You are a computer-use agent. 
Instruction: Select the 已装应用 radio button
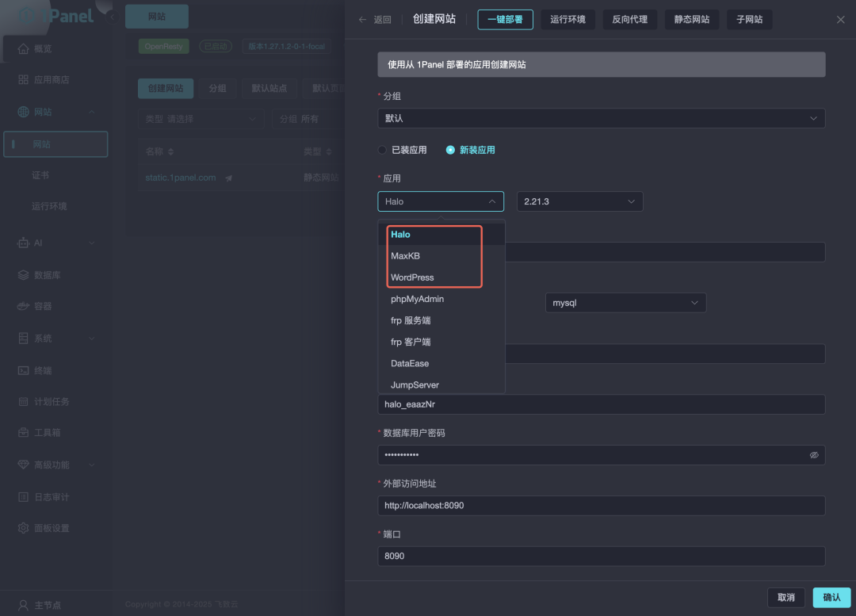(383, 150)
